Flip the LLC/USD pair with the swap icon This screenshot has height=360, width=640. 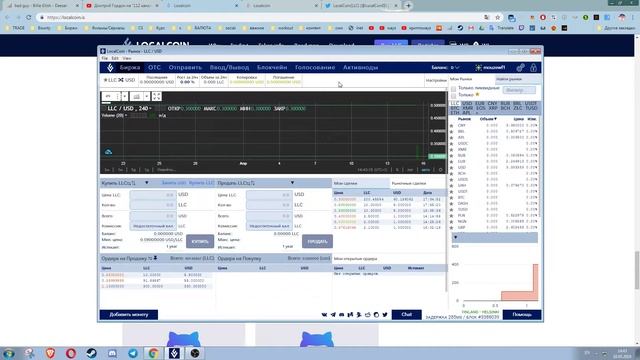pyautogui.click(x=121, y=80)
